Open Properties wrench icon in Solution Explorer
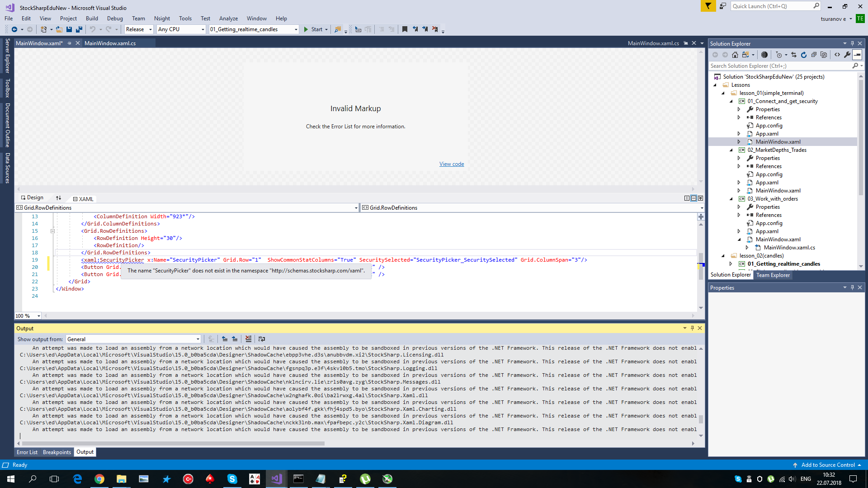This screenshot has width=868, height=488. pyautogui.click(x=847, y=55)
